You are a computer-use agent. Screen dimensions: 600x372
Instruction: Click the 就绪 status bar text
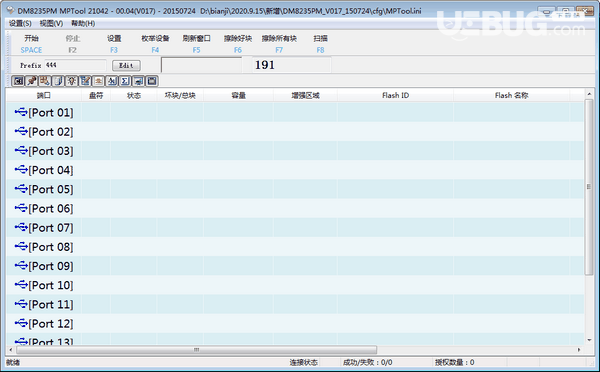(x=13, y=362)
